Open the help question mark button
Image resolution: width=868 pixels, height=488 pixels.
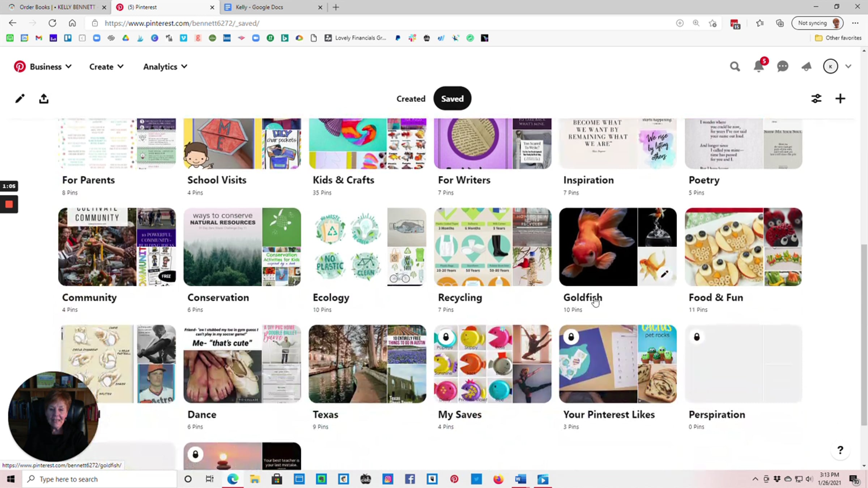tap(840, 450)
